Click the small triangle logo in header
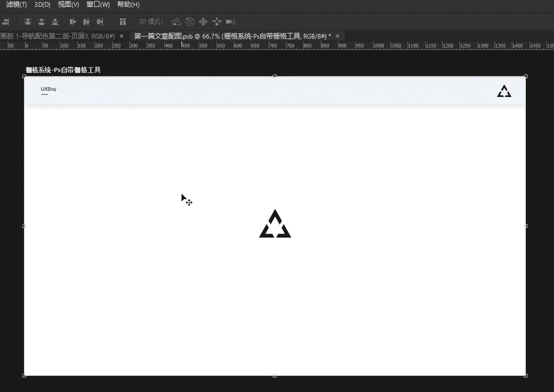 pos(504,91)
